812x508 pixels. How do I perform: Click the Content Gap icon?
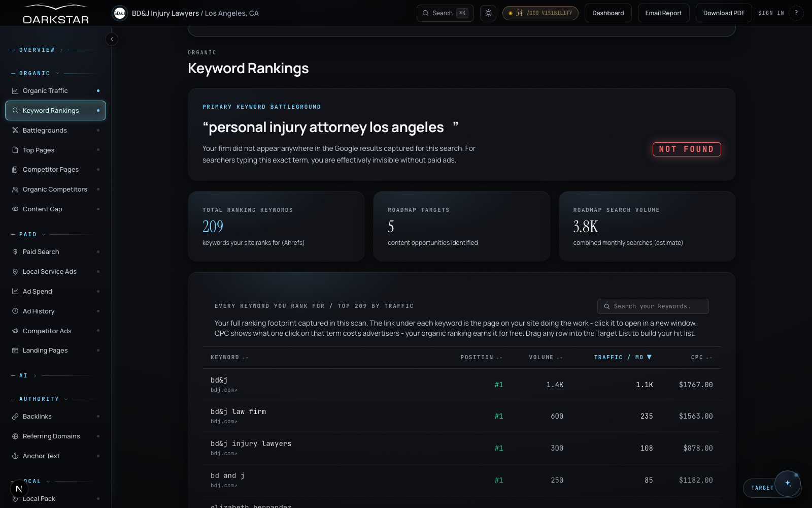15,209
